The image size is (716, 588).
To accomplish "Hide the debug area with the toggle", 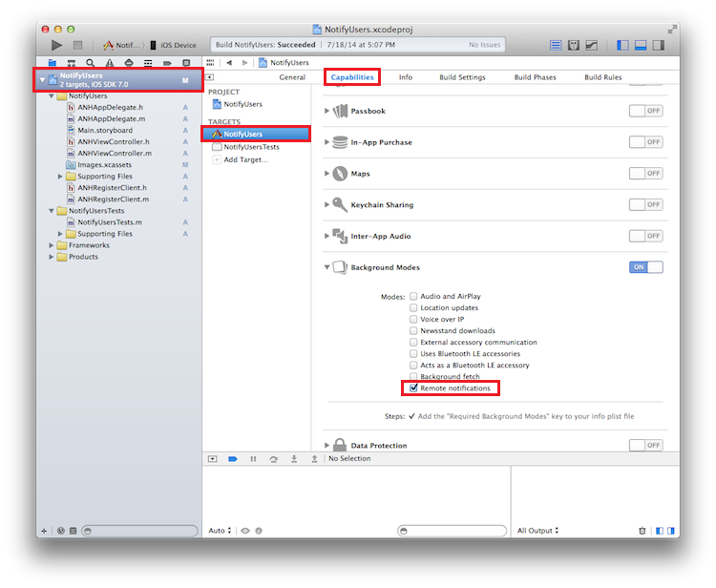I will tap(212, 459).
